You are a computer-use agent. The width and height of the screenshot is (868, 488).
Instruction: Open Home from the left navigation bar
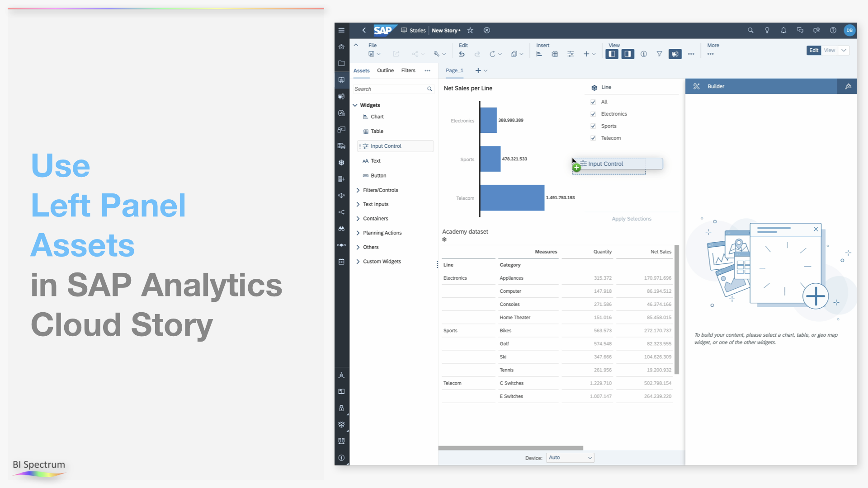(x=341, y=47)
